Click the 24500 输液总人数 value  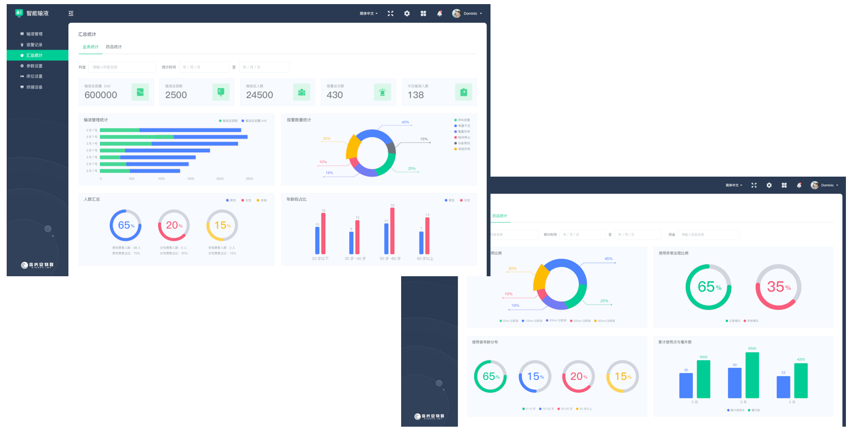(x=259, y=95)
